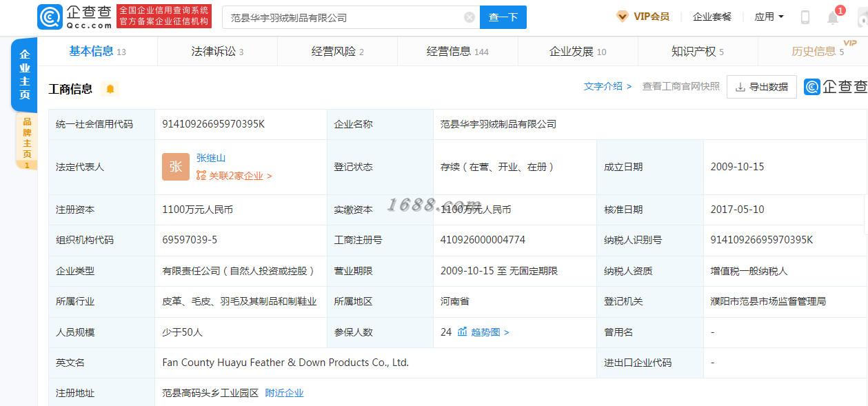Select industry 皮革、毛皮、羽毛及其制品和制鞋业

tap(239, 301)
